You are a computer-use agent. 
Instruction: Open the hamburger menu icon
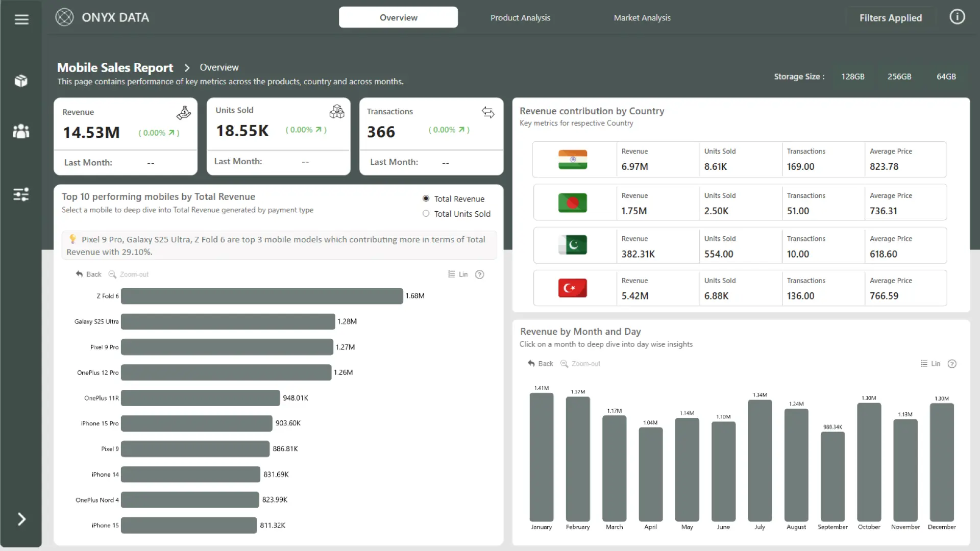point(21,19)
